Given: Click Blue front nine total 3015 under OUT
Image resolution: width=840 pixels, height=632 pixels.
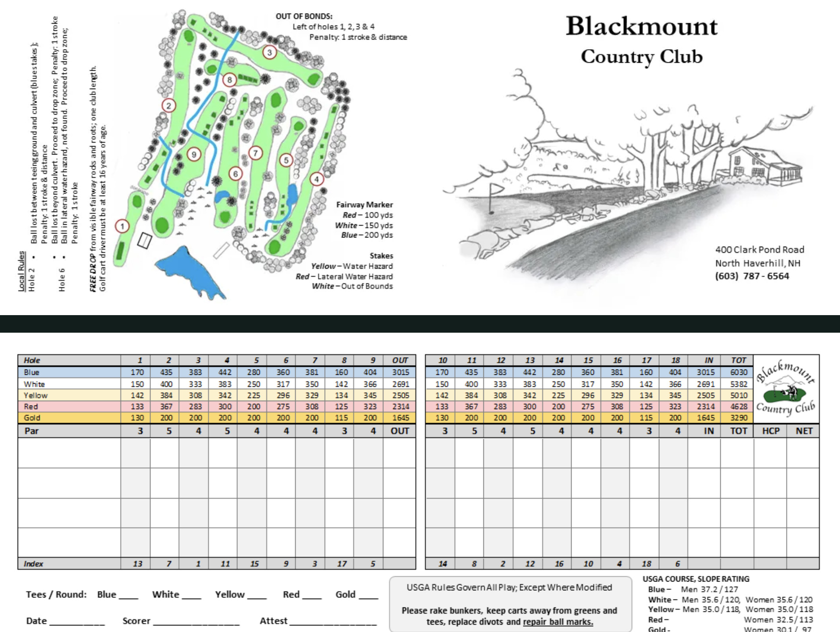Looking at the screenshot, I should [x=400, y=372].
